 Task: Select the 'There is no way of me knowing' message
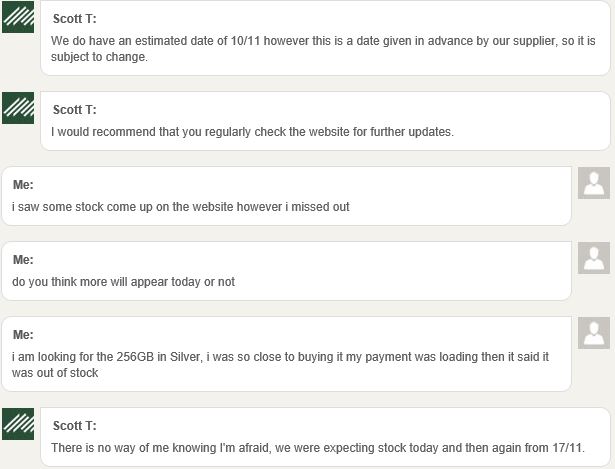pyautogui.click(x=325, y=437)
